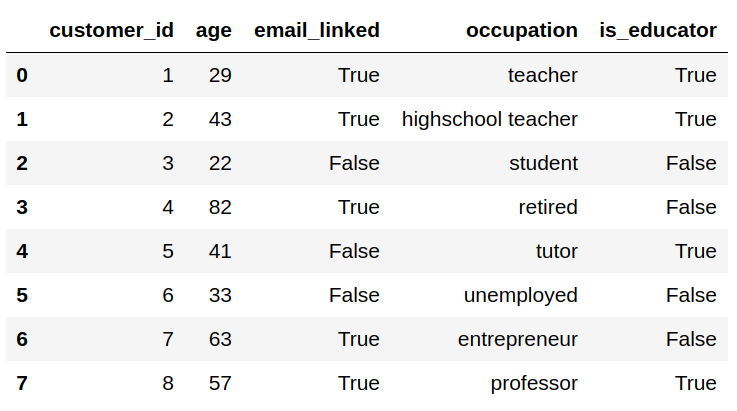Select the age value 57
Viewport: 737px width, 411px height.
click(220, 383)
